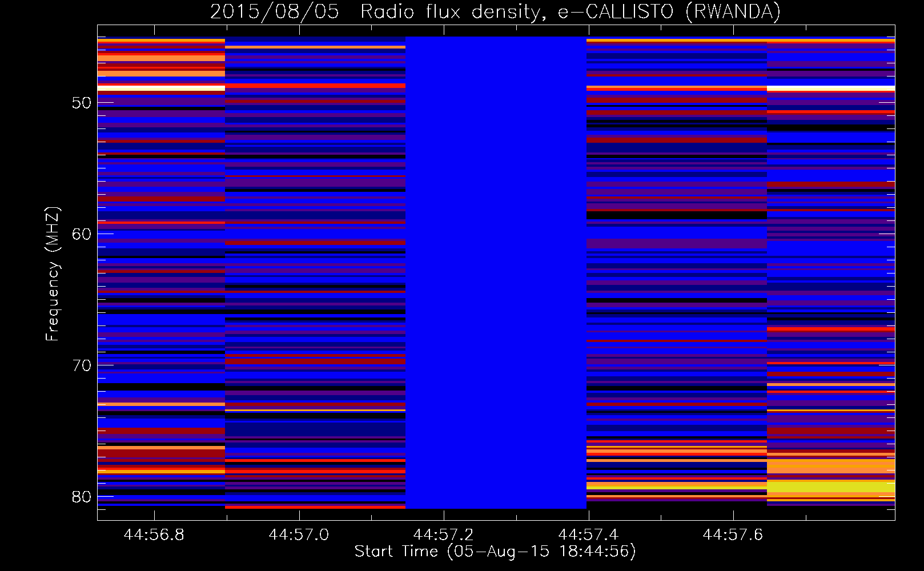This screenshot has height=571, width=924.
Task: Click the solid blue data gap column
Action: click(x=496, y=272)
